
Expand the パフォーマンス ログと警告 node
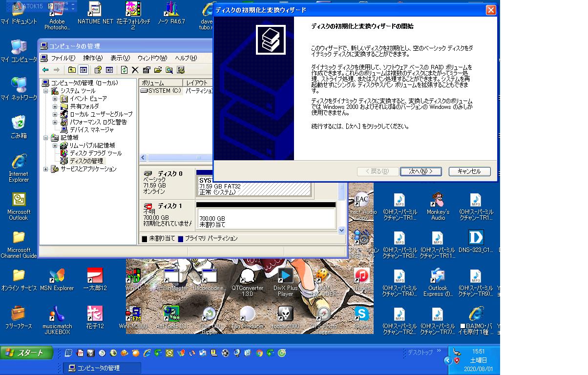55,122
